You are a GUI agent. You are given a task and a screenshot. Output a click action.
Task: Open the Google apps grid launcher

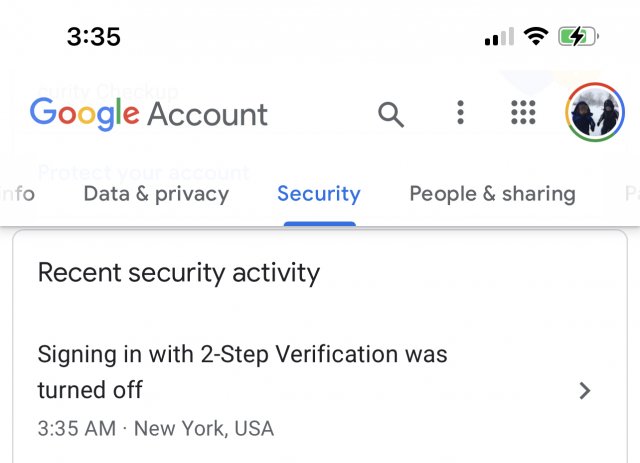click(523, 113)
